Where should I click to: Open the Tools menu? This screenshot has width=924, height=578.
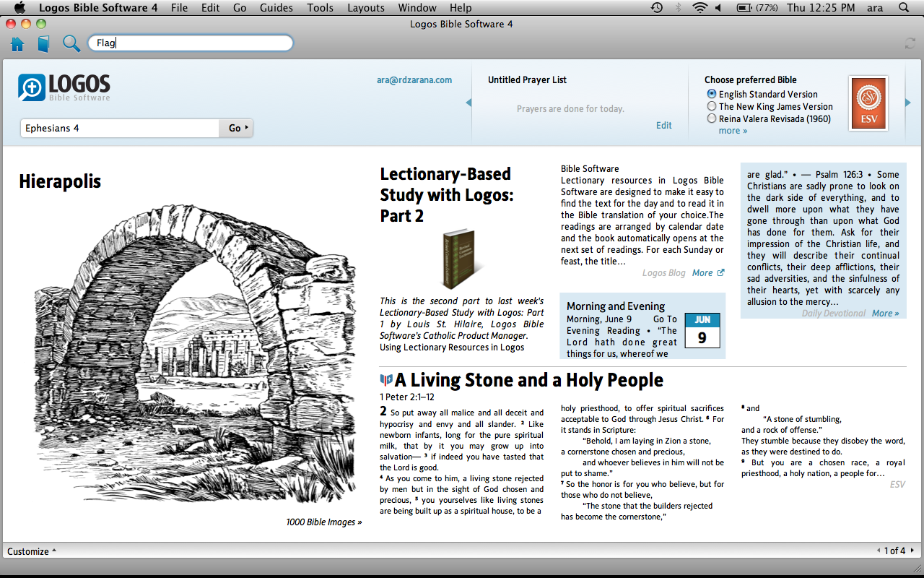tap(321, 8)
